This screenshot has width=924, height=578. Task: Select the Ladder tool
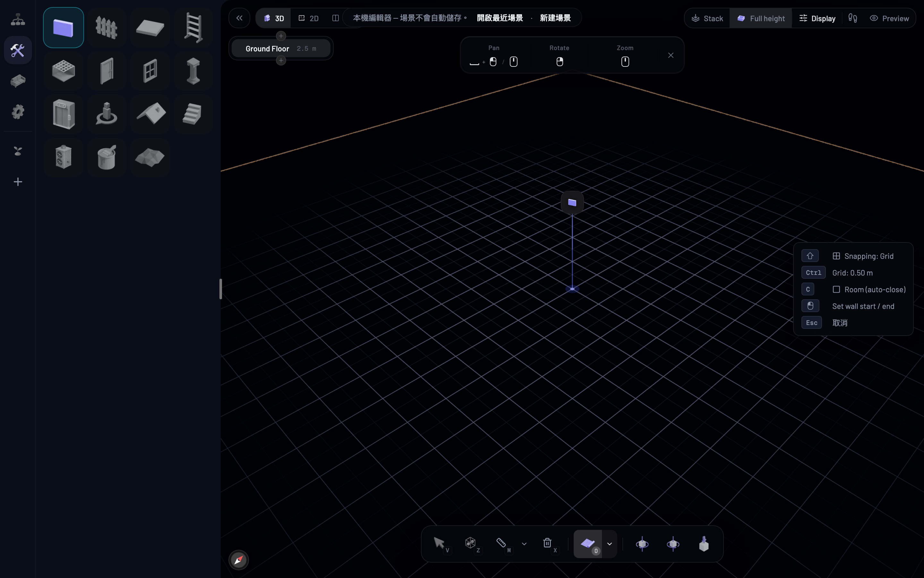point(193,28)
